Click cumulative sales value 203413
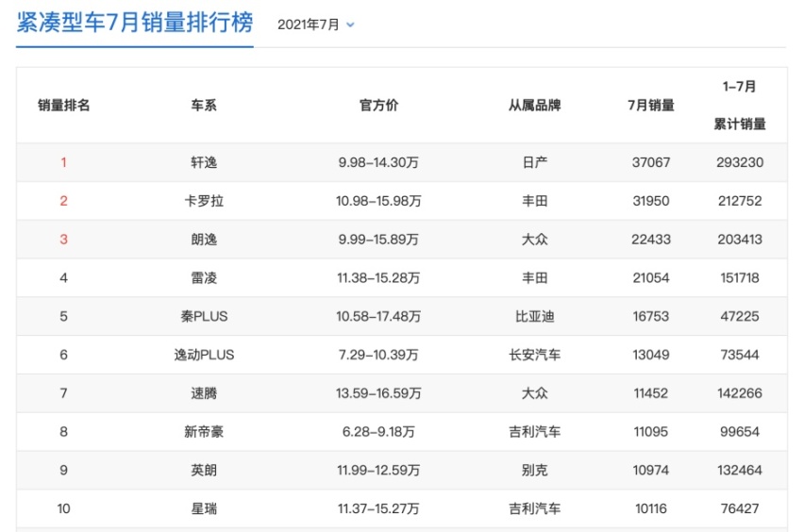The image size is (804, 532). click(x=740, y=240)
